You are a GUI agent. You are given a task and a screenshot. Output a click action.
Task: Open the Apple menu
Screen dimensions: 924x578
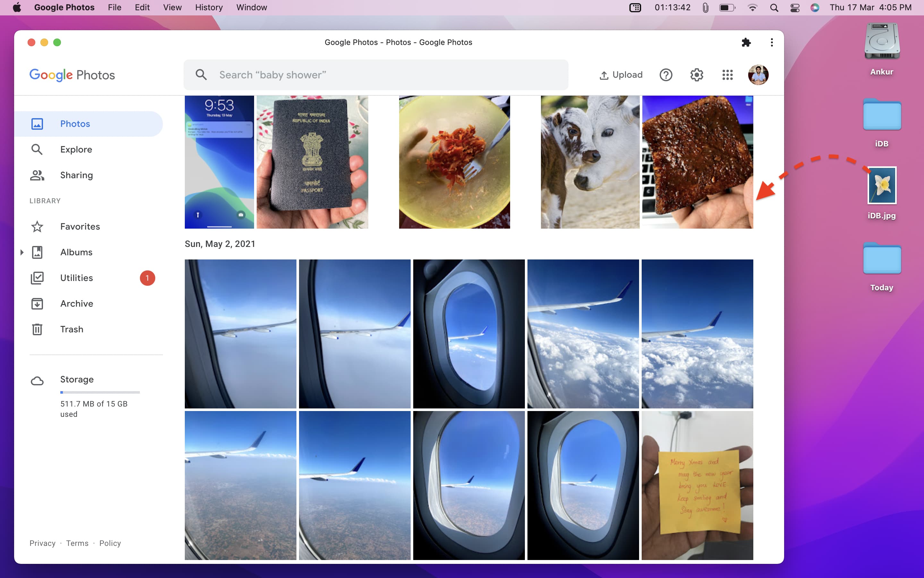click(x=17, y=7)
